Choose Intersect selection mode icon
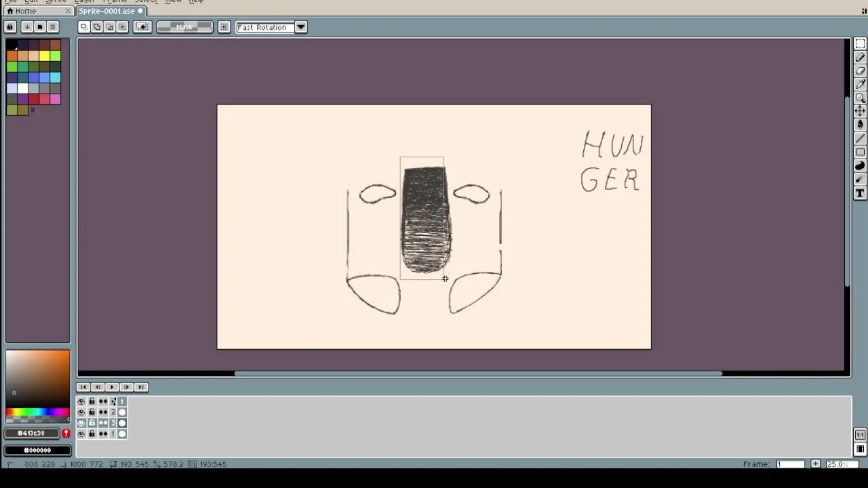This screenshot has width=868, height=488. point(122,27)
